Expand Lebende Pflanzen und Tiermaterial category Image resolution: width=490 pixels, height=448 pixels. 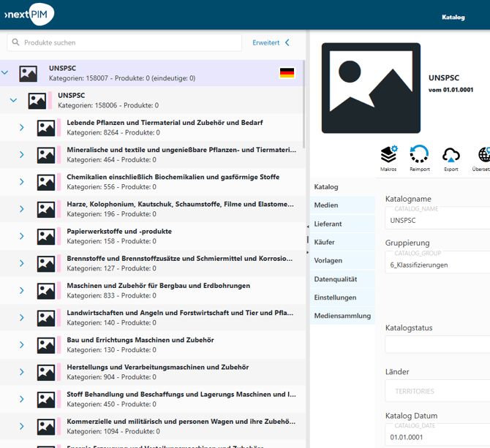click(x=21, y=127)
